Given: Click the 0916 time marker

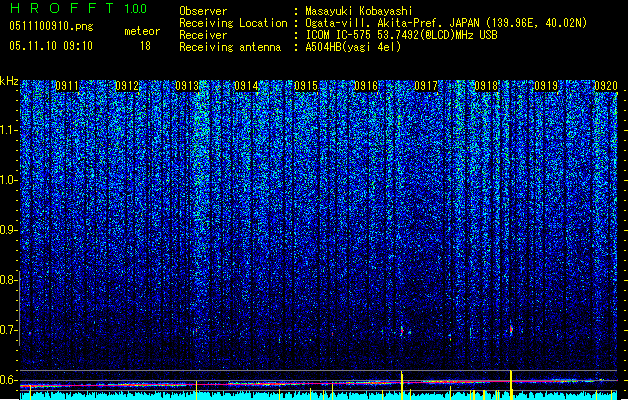Looking at the screenshot, I should (366, 86).
